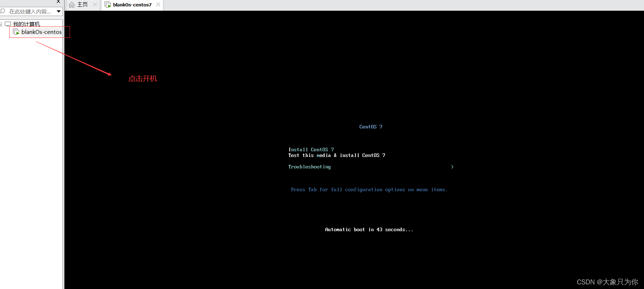This screenshot has height=289, width=644.
Task: Click the CentOS 7 boot title text
Action: 371,127
